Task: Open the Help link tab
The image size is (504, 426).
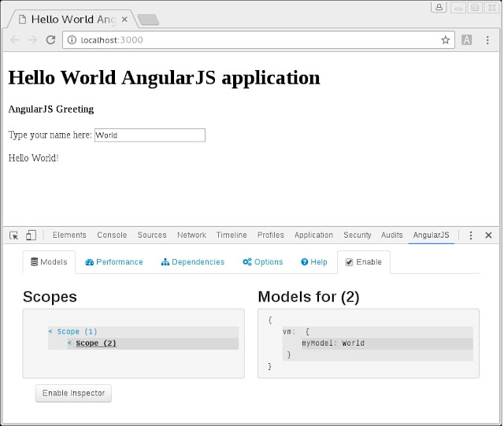Action: [313, 262]
